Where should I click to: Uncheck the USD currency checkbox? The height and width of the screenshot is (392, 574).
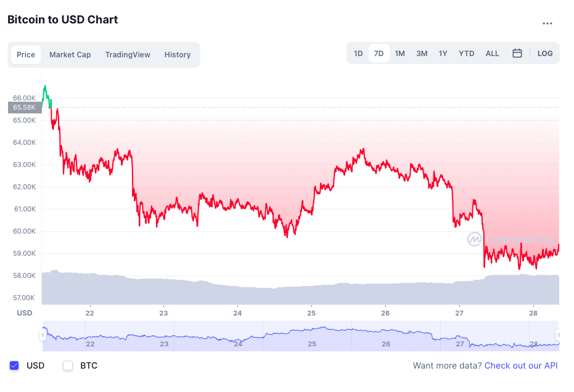[x=13, y=365]
